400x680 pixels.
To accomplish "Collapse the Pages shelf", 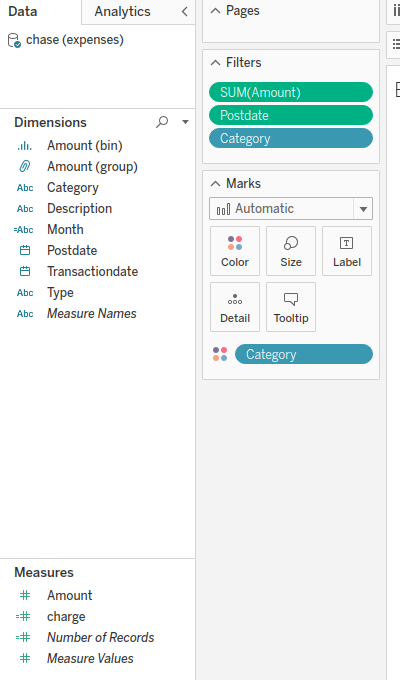I will point(215,11).
